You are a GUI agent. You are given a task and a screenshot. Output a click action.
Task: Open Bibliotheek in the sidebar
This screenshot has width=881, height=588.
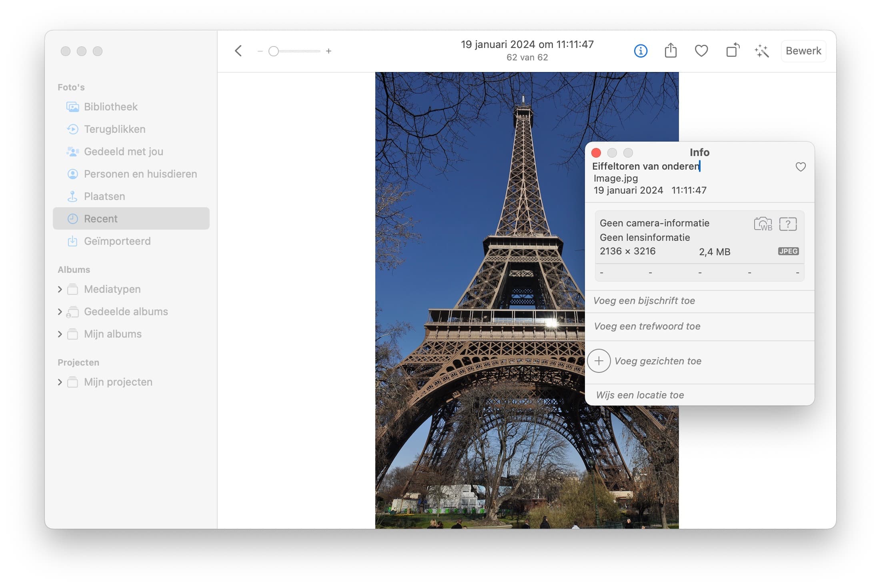pos(131,107)
